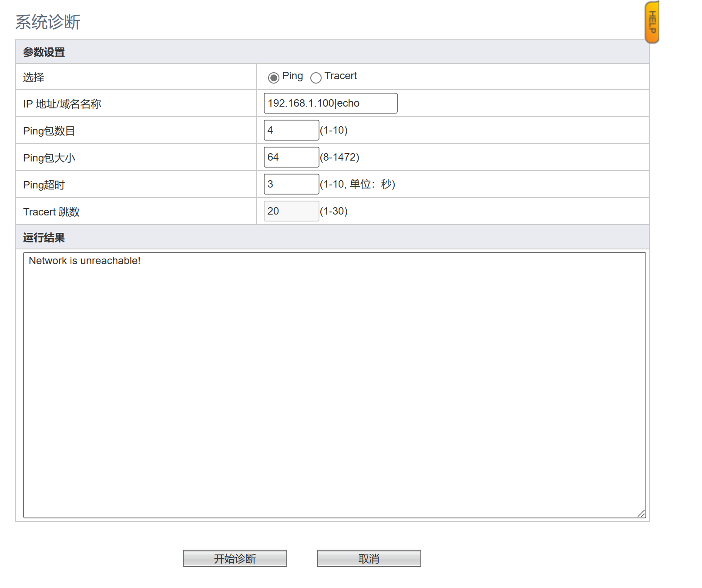Click the Ping包数目 row label
Image resolution: width=702 pixels, height=588 pixels.
pos(49,131)
